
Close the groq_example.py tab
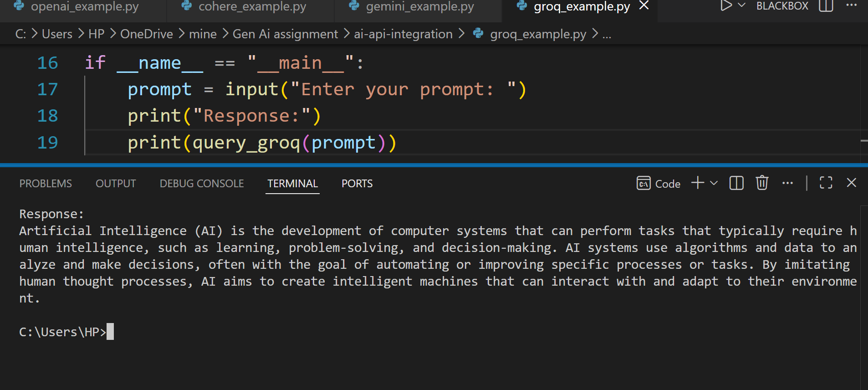pos(644,6)
